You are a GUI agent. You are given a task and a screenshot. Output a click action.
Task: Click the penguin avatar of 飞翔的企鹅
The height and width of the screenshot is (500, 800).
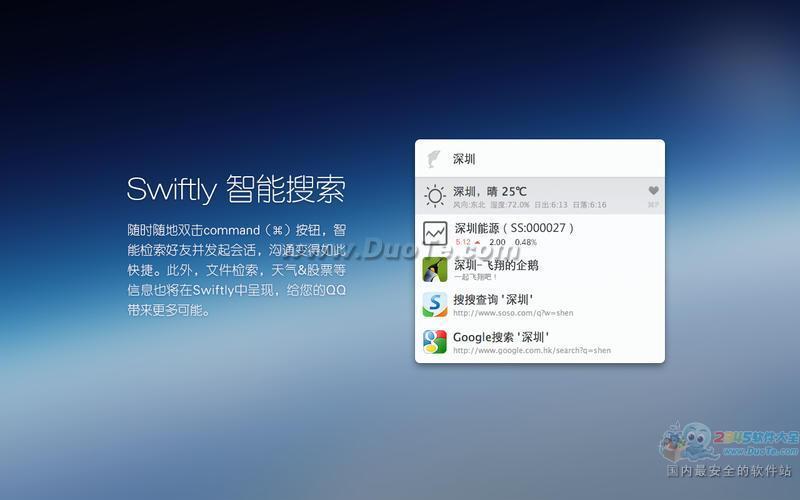[x=435, y=269]
